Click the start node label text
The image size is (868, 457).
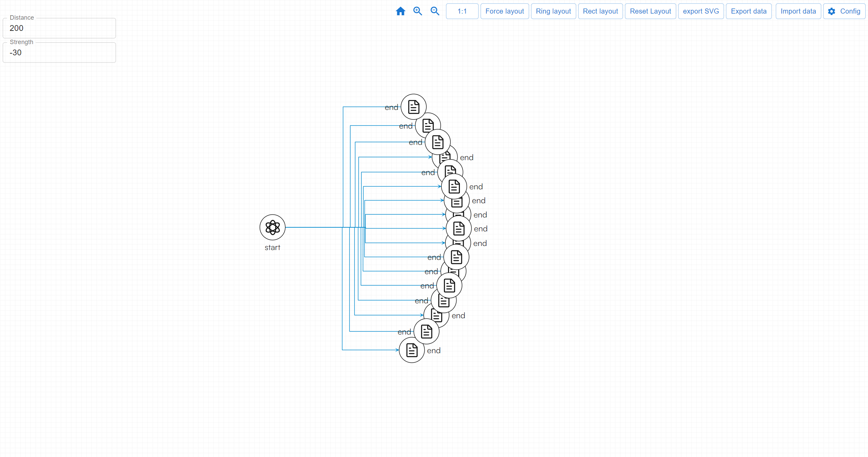coord(272,248)
